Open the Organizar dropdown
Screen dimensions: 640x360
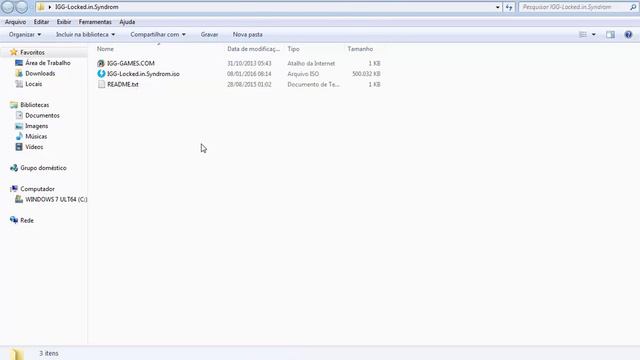(24, 35)
